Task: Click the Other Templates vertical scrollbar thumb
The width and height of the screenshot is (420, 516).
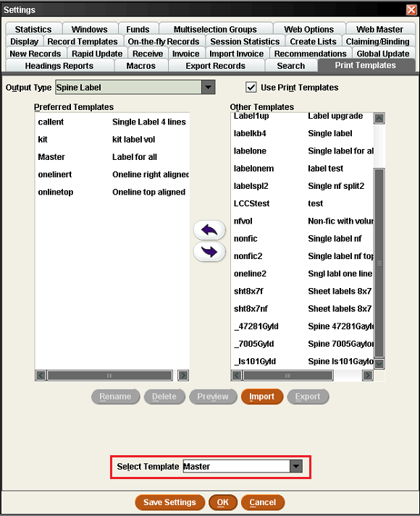Action: 379,263
